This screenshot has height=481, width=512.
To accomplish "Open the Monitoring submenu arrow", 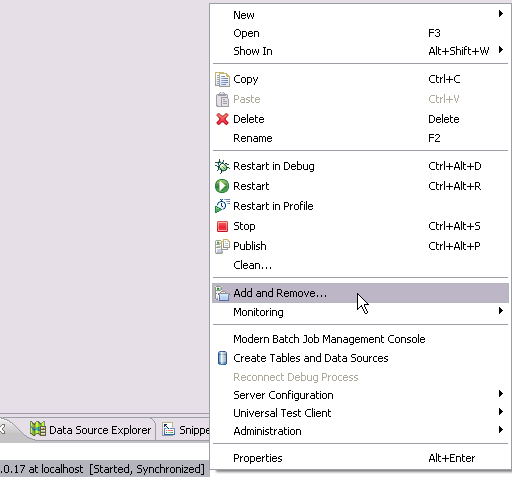I will pyautogui.click(x=501, y=311).
